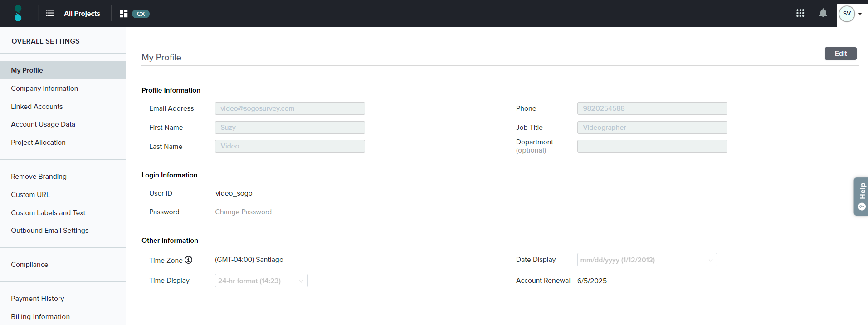Click the Time Zone info icon
This screenshot has height=325, width=868.
[x=189, y=260]
